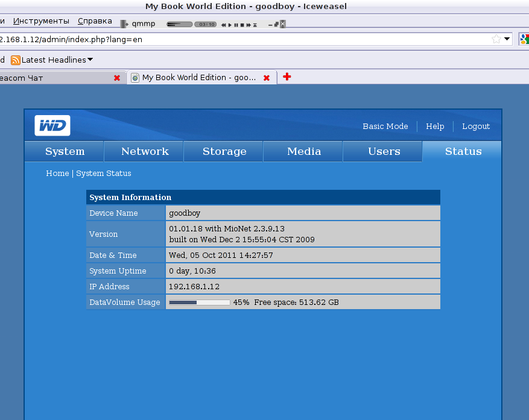Open the Network tab

point(144,151)
